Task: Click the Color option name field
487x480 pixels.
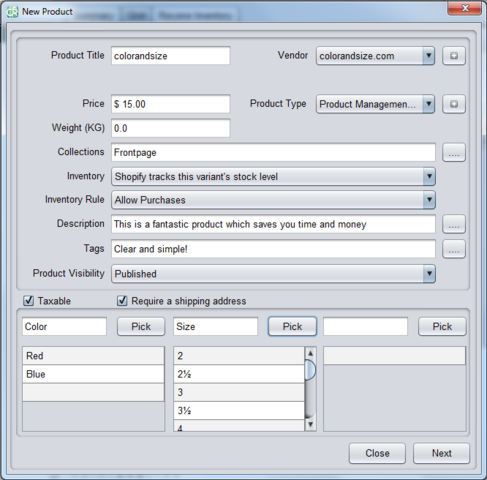Action: tap(64, 326)
